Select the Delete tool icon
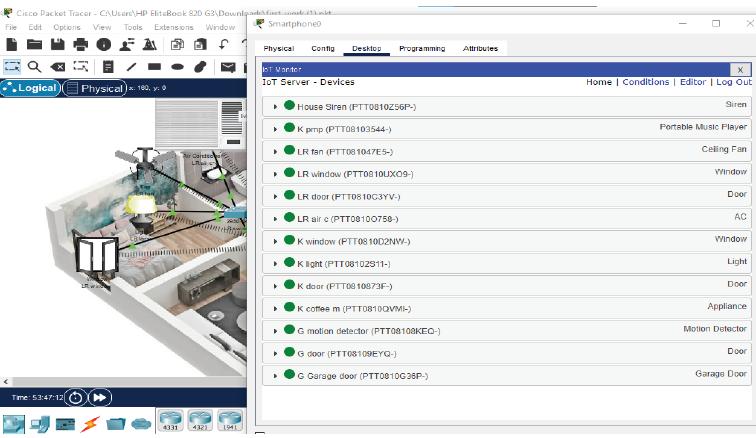This screenshot has height=438, width=756. point(58,67)
